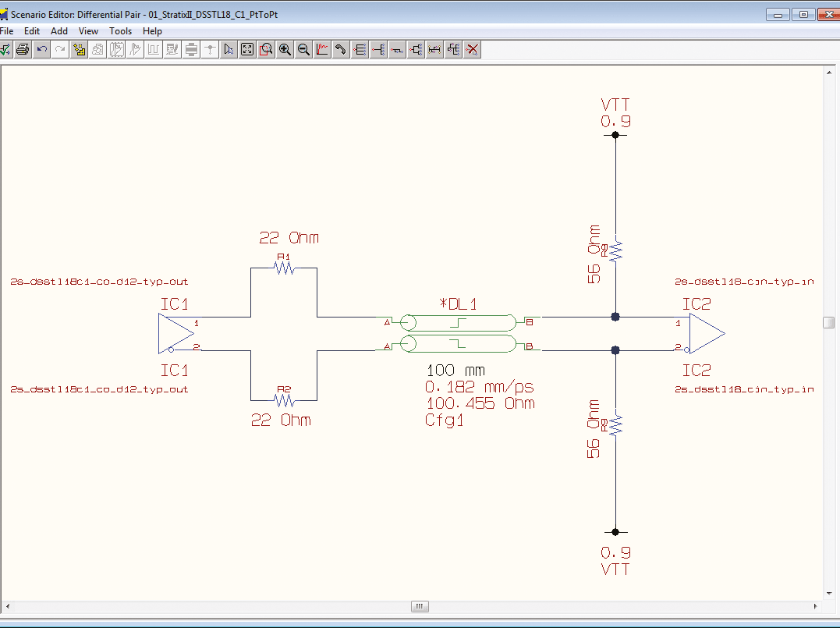Click the '0.182 mm/ps' velocity text
Screen dimensions: 840x628
(x=480, y=386)
